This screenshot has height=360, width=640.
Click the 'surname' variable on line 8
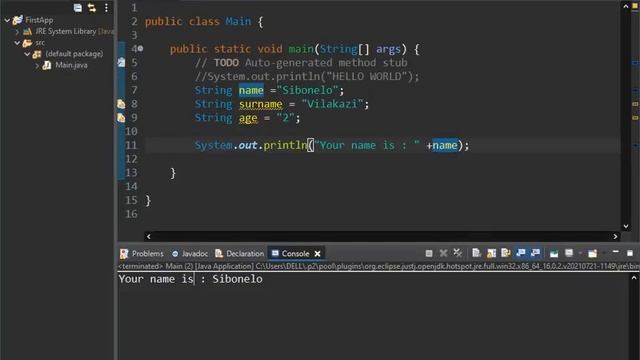(260, 104)
